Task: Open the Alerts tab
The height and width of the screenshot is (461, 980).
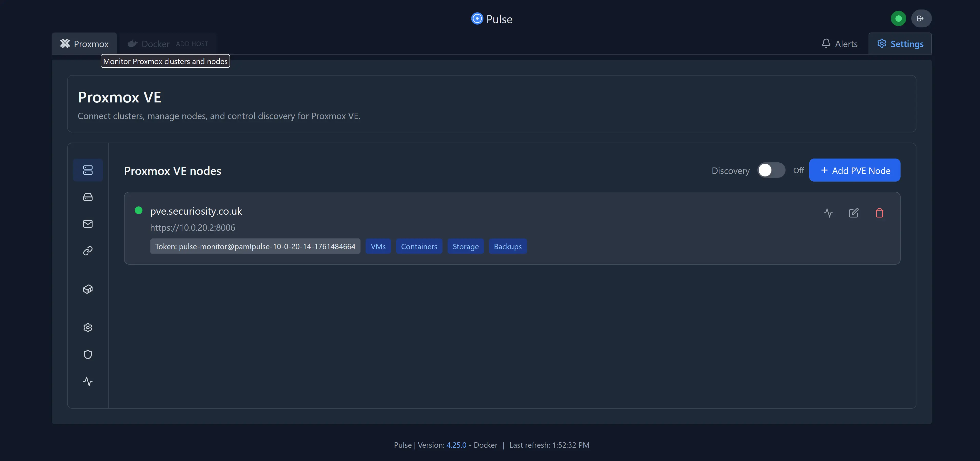Action: point(839,44)
